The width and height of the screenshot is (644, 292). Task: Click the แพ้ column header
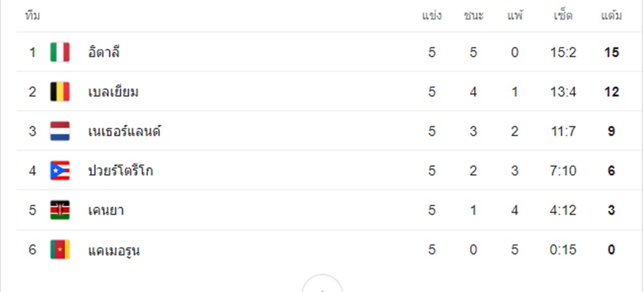point(515,15)
